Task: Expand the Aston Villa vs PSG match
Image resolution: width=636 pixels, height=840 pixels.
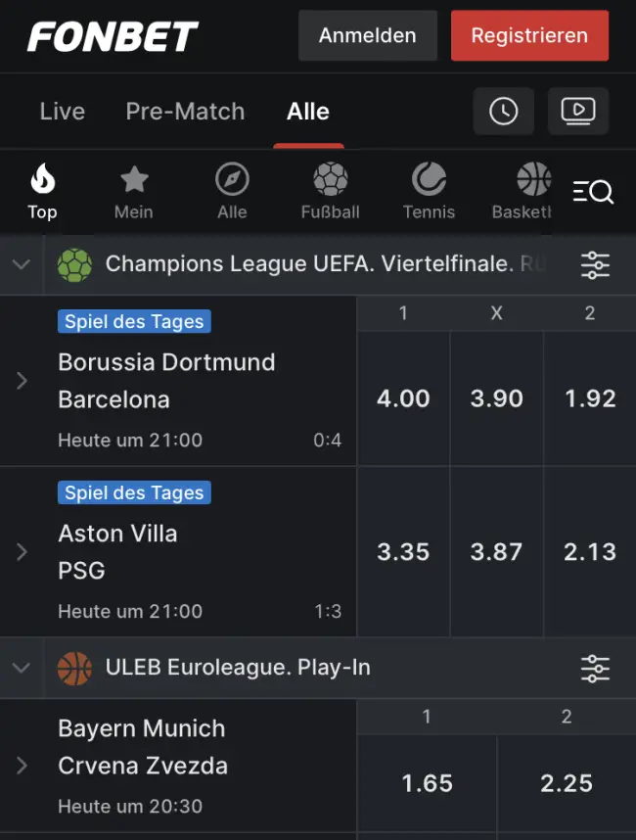Action: (22, 552)
